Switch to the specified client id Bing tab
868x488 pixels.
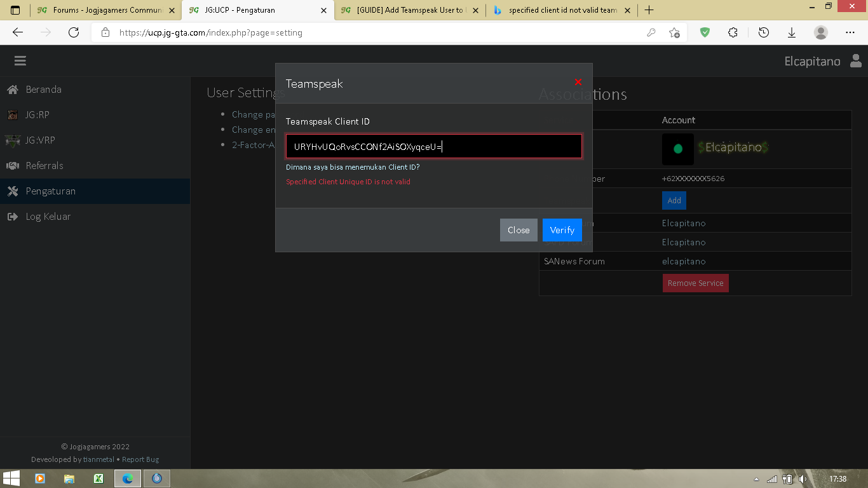(562, 10)
